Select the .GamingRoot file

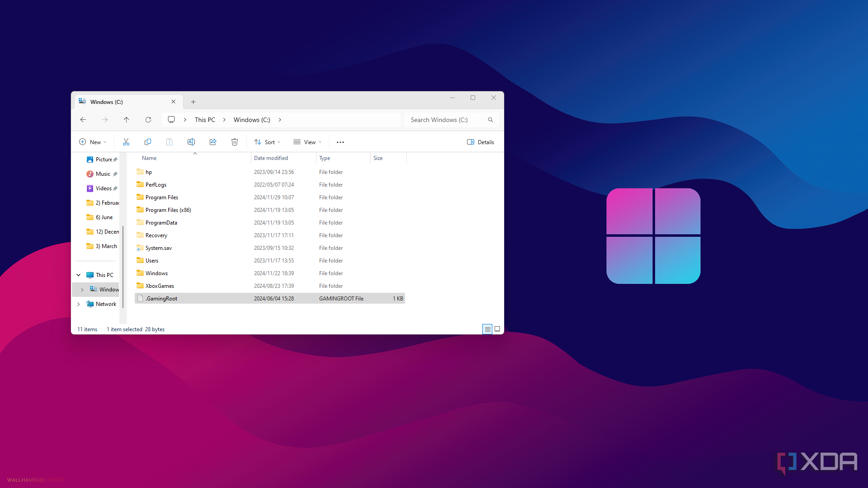pyautogui.click(x=270, y=299)
